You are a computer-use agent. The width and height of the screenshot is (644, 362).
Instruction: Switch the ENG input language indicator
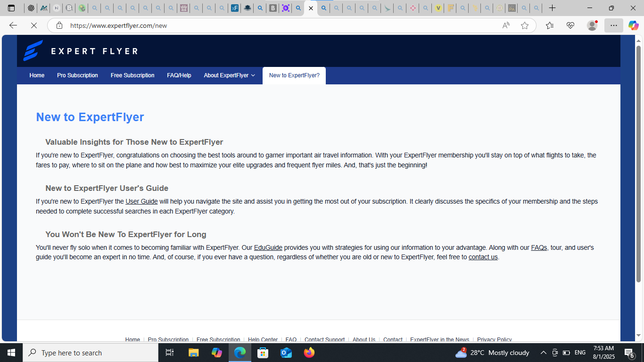(x=580, y=353)
